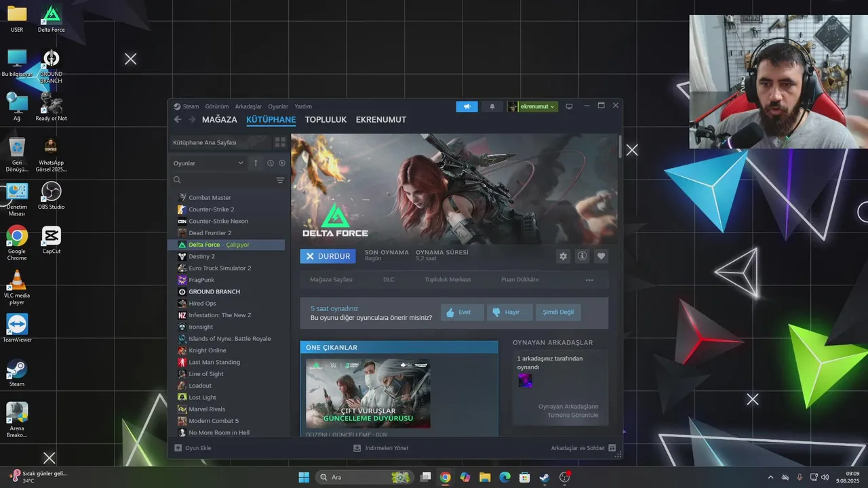The width and height of the screenshot is (868, 488).
Task: Click Evet recommend button
Action: point(462,312)
